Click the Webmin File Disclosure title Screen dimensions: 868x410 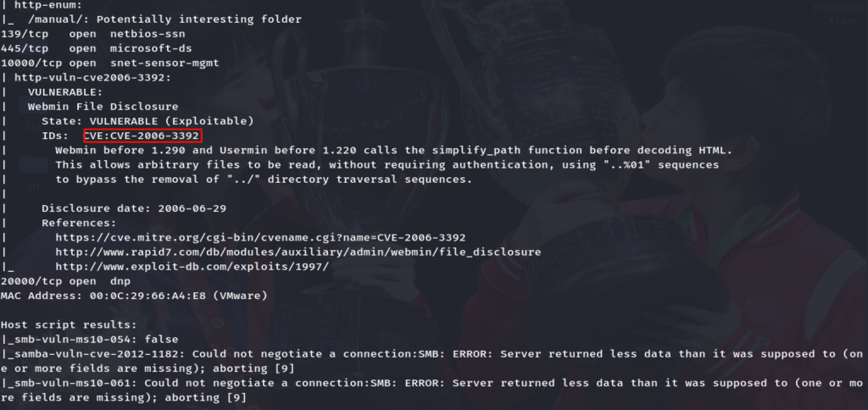(103, 107)
